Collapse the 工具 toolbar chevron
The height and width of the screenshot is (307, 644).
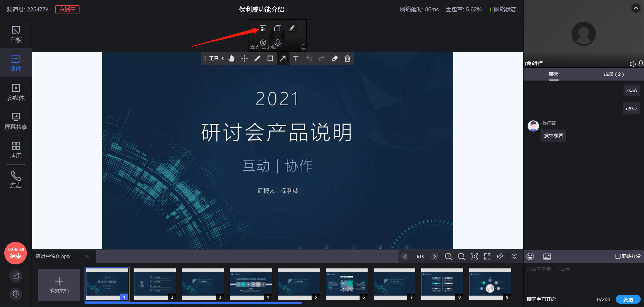(223, 58)
